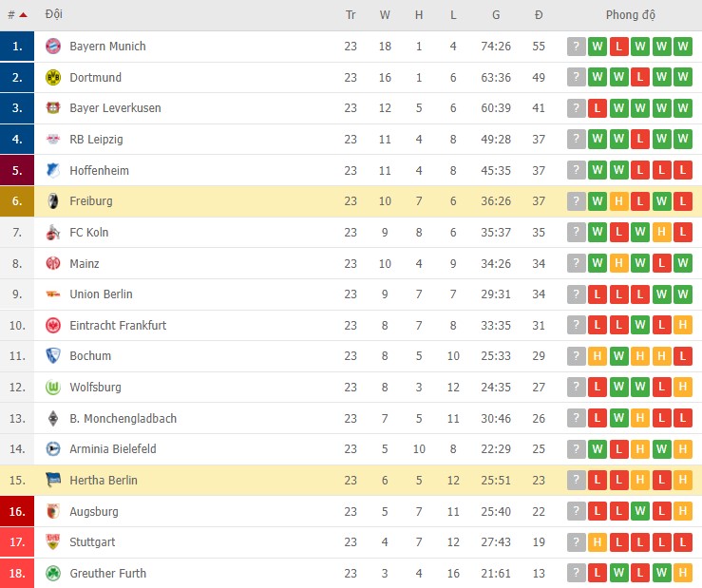Sort standings by W wins column
The height and width of the screenshot is (588, 702).
click(385, 15)
